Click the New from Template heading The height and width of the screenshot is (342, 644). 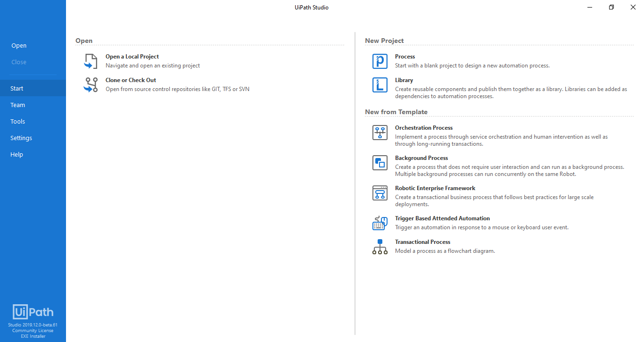coord(396,112)
